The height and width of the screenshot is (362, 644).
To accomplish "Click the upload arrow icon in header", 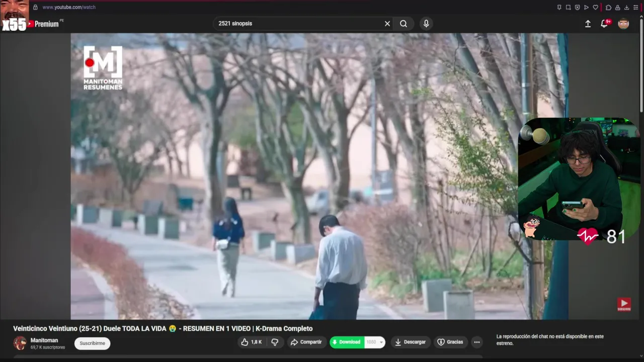I will coord(588,24).
